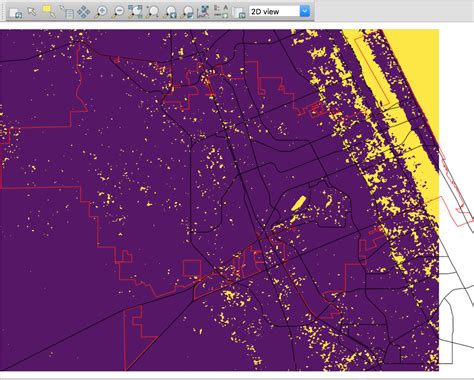Open the Analyze map tools
474x380 pixels.
pos(203,12)
